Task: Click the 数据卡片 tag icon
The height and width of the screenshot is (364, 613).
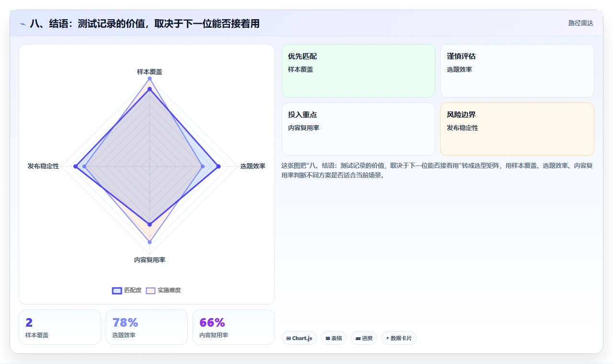Action: point(387,338)
